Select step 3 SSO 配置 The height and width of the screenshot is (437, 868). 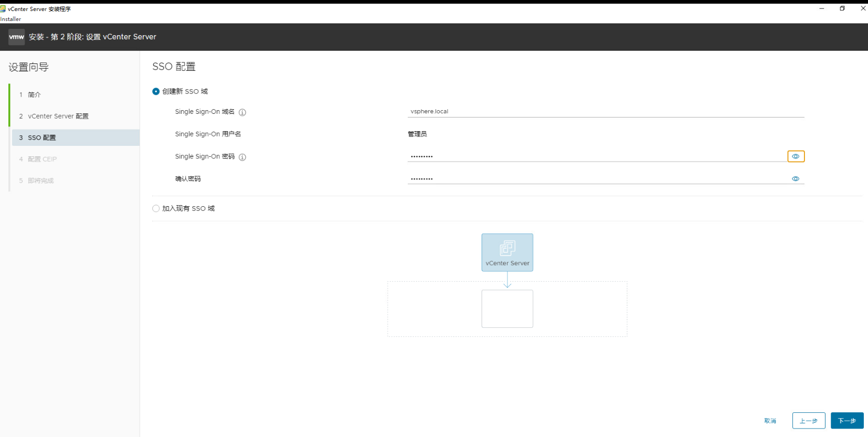coord(76,137)
